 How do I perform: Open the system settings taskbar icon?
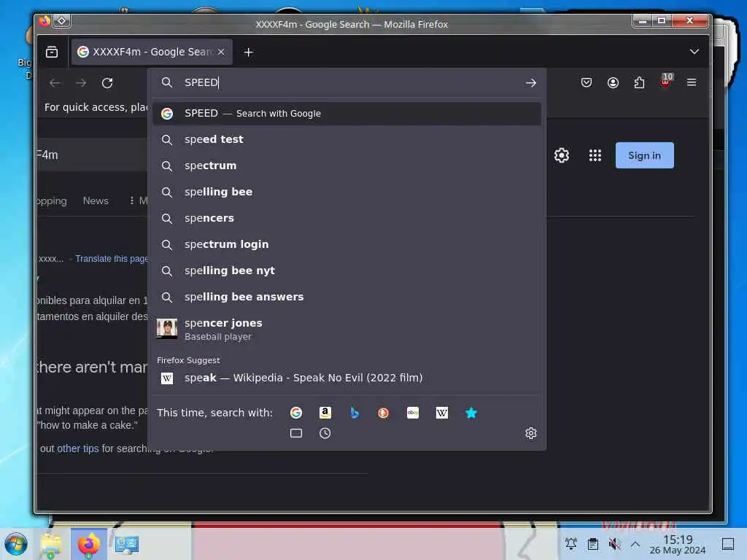pyautogui.click(x=127, y=545)
